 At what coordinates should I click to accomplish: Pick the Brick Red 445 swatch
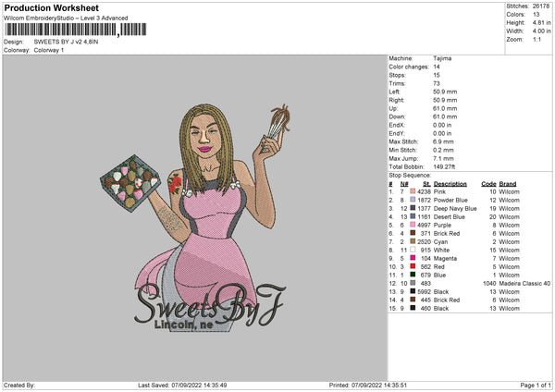(x=413, y=300)
